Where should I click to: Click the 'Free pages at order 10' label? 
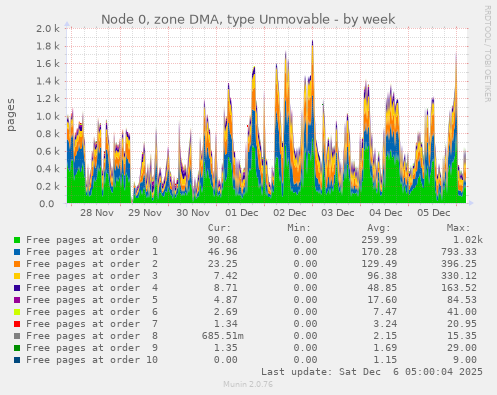[92, 360]
